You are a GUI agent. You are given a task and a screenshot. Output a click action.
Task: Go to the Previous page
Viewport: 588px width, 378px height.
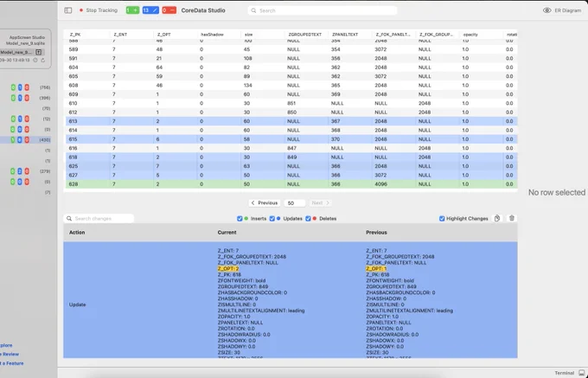click(264, 203)
